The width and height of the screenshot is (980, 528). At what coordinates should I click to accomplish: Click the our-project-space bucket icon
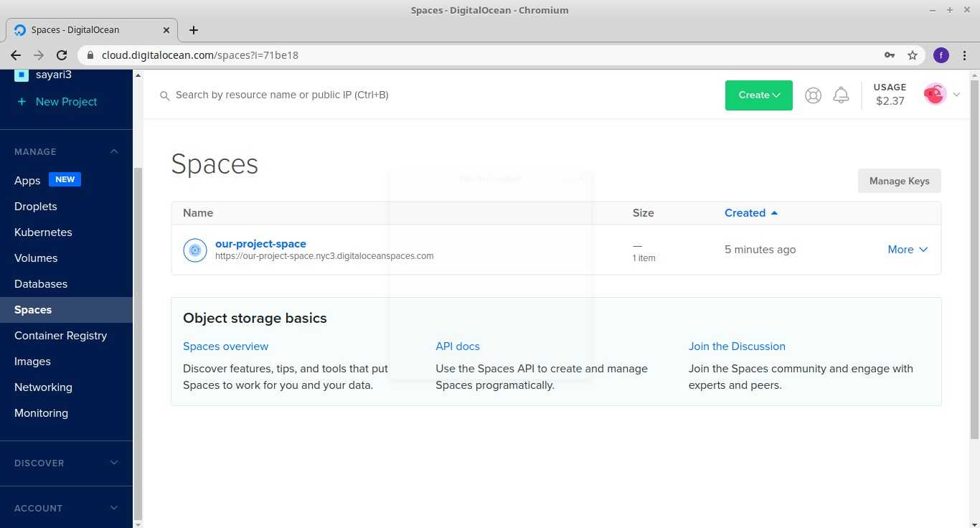pos(195,250)
